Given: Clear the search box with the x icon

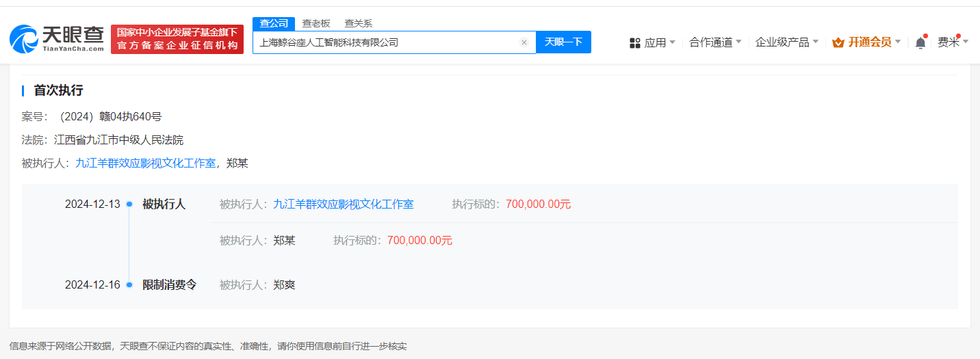Looking at the screenshot, I should pyautogui.click(x=524, y=42).
